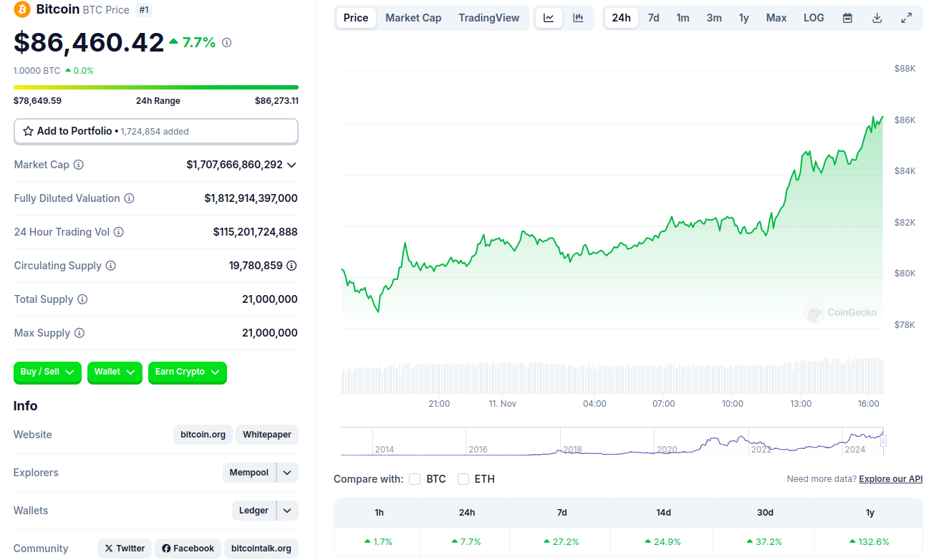Viewport: 931px width, 560px height.
Task: Expand Wallets dropdown arrow next to Ledger
Action: pyautogui.click(x=287, y=511)
